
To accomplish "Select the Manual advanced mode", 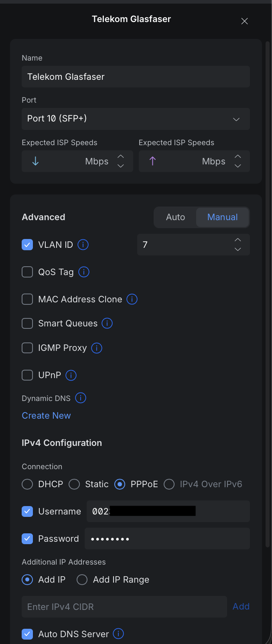I will pos(222,217).
